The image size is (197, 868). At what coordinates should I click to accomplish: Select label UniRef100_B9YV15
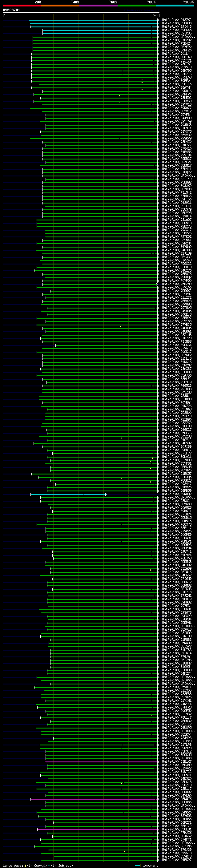point(176,104)
